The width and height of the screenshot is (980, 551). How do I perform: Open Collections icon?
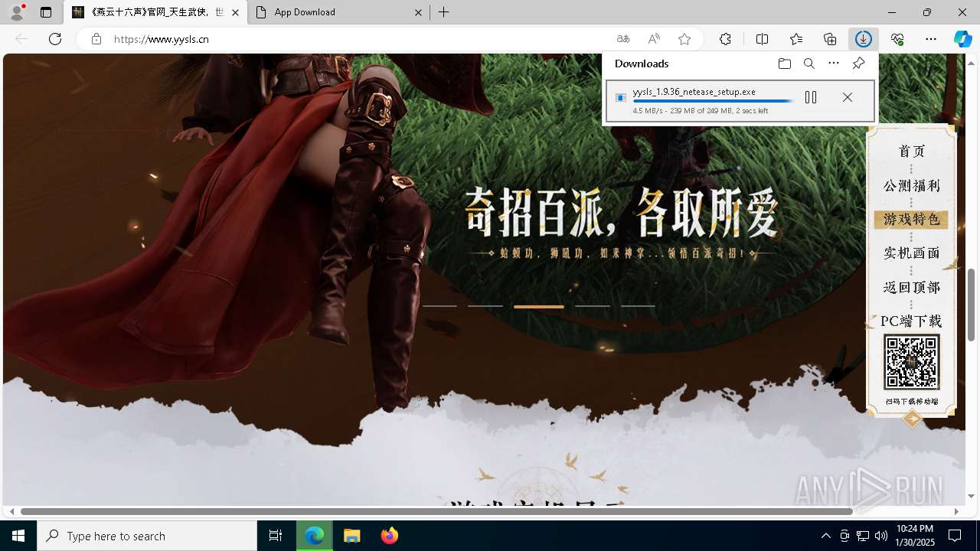[830, 39]
